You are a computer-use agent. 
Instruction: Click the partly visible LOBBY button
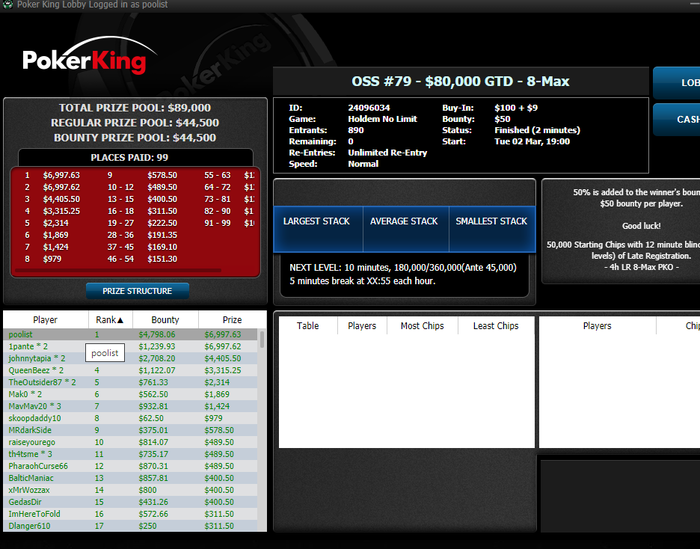tap(677, 83)
